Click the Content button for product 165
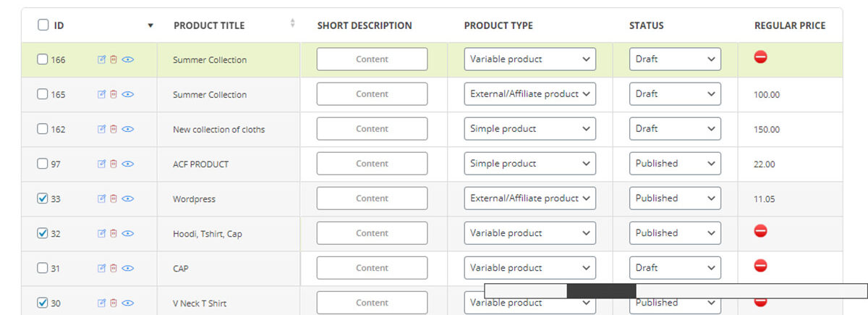 372,94
